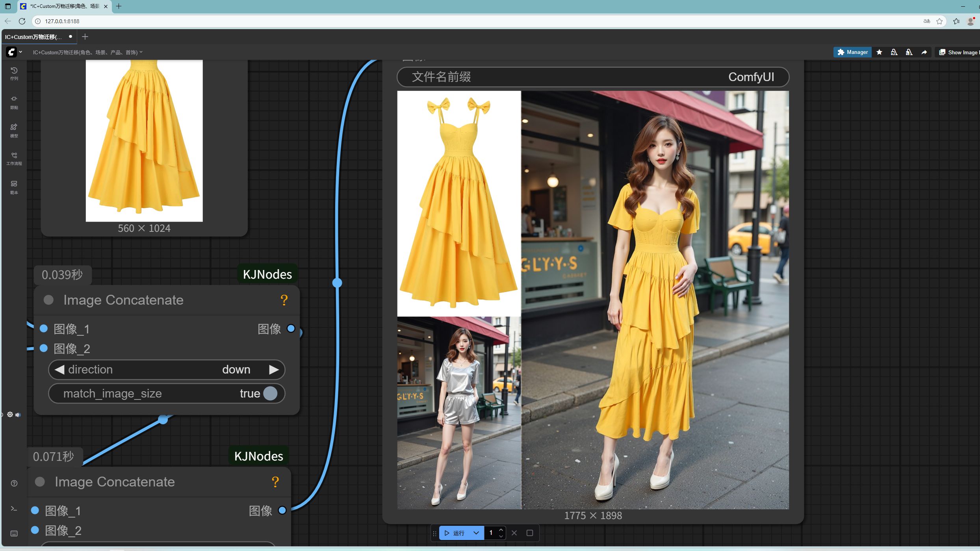Open browser tab actions menu icon

(x=7, y=6)
